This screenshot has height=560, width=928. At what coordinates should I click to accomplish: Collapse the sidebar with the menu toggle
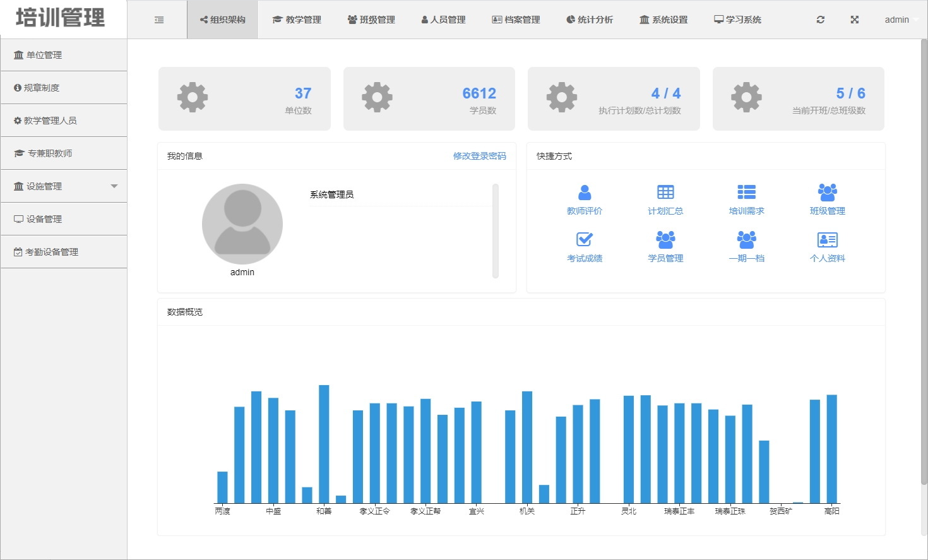(x=159, y=20)
